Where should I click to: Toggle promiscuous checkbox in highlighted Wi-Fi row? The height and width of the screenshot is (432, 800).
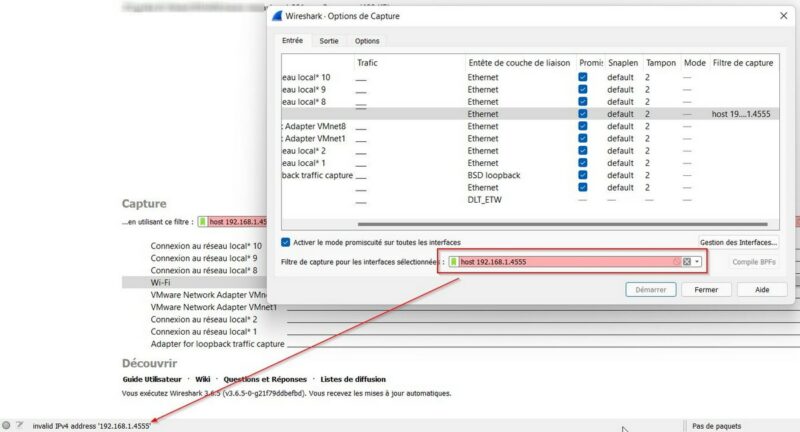point(583,114)
